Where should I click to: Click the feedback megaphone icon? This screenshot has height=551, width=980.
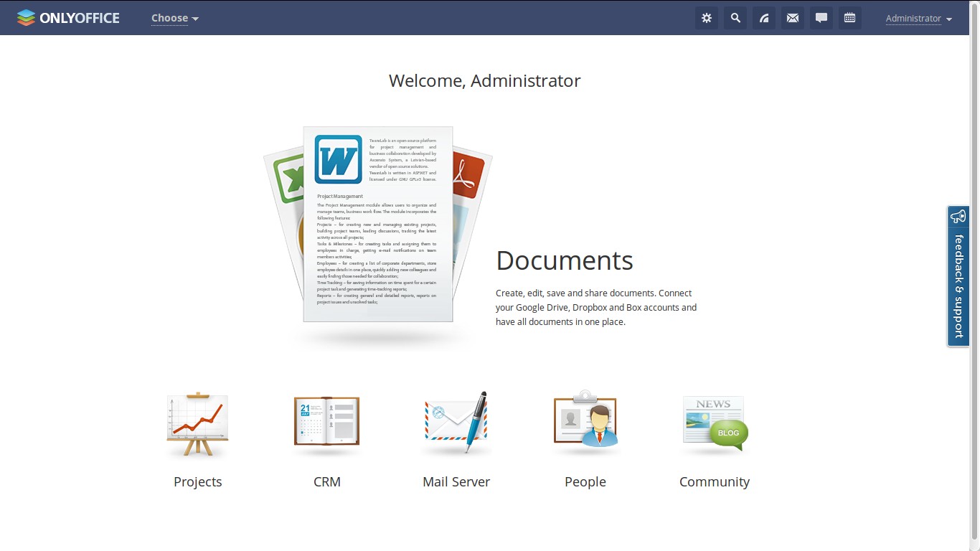tap(958, 217)
